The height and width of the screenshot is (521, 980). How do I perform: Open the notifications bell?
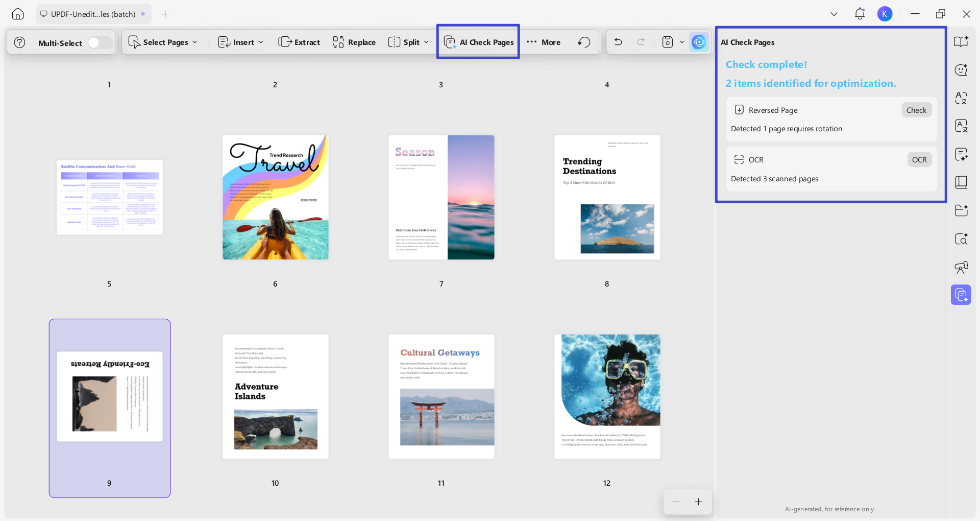(860, 14)
